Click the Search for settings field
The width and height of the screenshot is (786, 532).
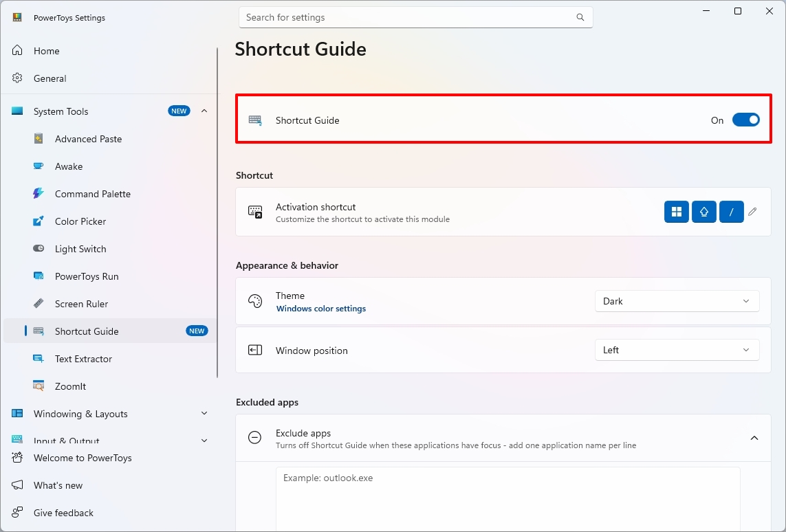tap(415, 18)
